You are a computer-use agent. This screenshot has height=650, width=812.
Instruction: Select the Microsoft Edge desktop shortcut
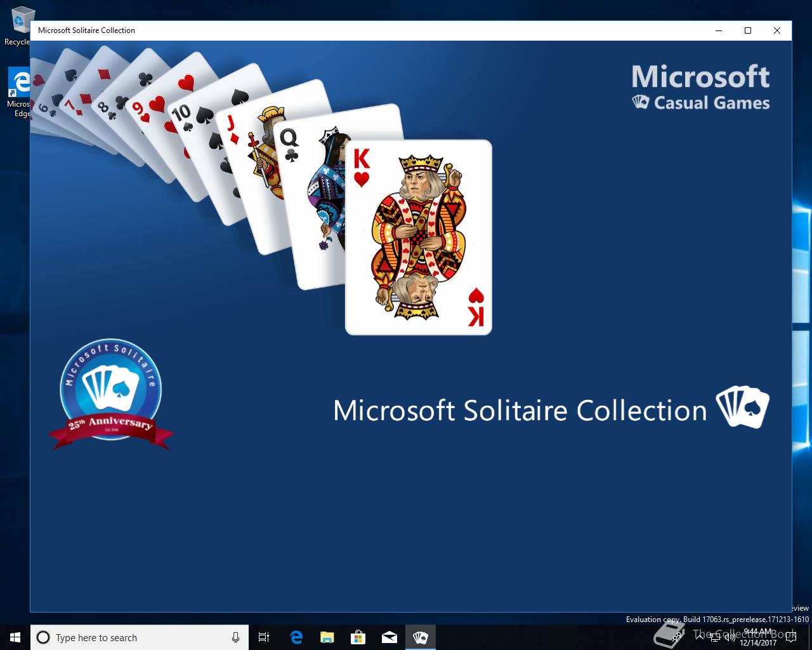tap(18, 93)
